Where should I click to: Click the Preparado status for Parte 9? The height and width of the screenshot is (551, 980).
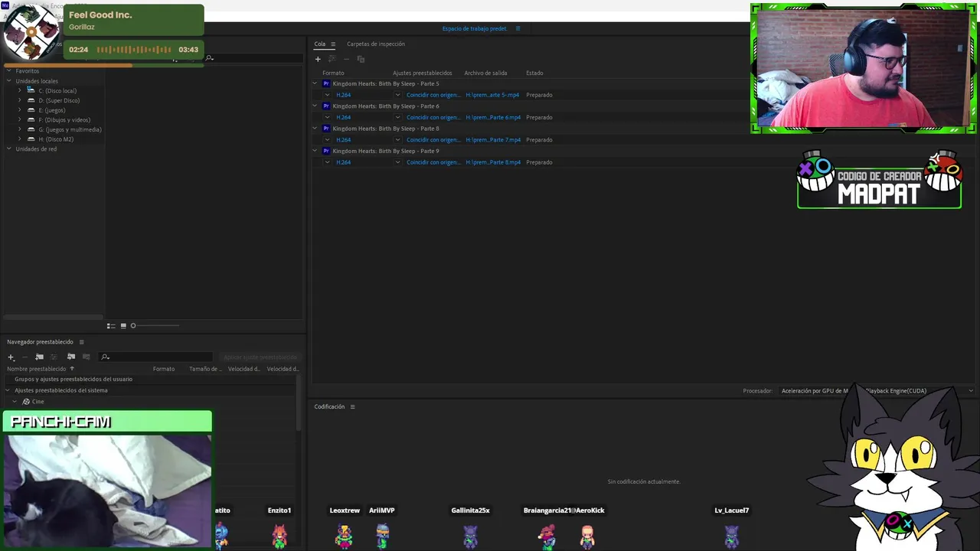pyautogui.click(x=539, y=162)
